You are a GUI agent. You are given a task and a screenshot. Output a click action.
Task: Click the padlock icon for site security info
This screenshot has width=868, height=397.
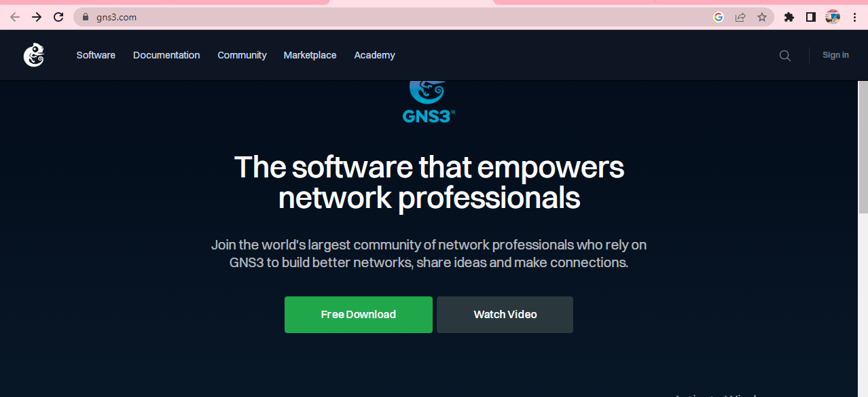84,17
